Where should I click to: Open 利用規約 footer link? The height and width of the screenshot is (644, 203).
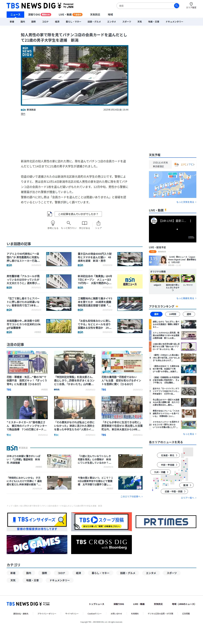(135, 613)
